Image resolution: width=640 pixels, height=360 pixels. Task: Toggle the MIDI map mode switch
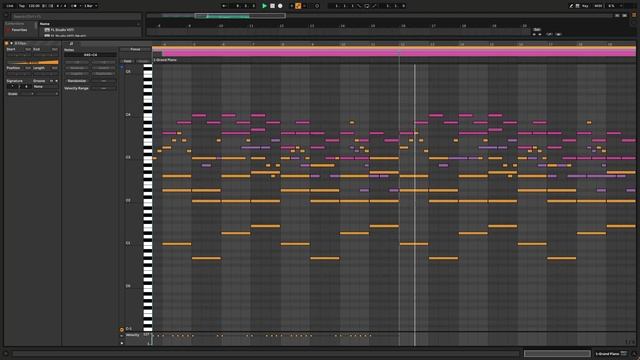[598, 6]
